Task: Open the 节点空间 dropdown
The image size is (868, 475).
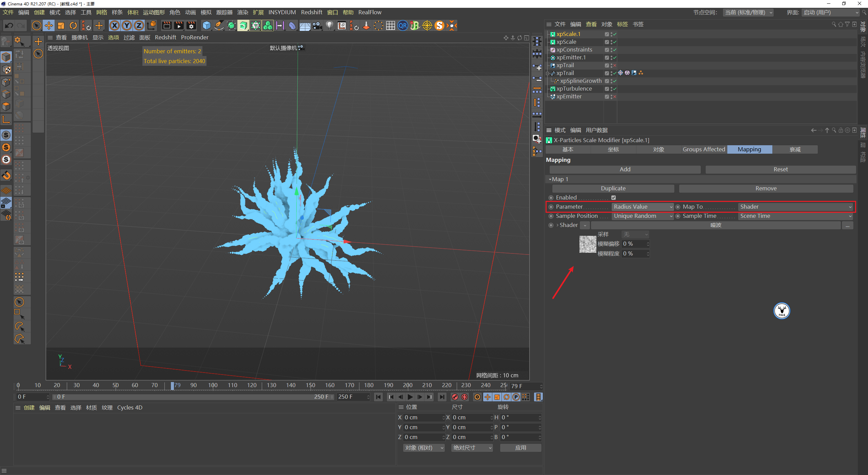Action: tap(748, 13)
